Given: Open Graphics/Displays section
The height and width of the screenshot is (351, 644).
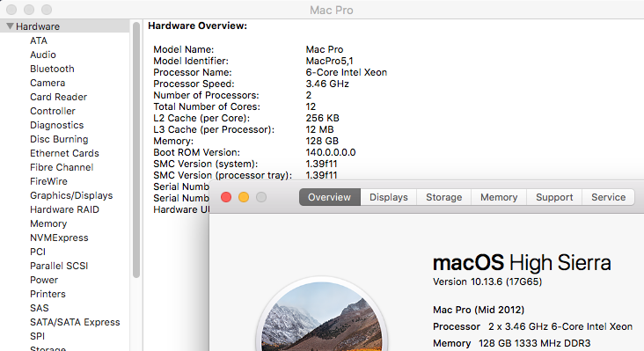Looking at the screenshot, I should point(71,195).
